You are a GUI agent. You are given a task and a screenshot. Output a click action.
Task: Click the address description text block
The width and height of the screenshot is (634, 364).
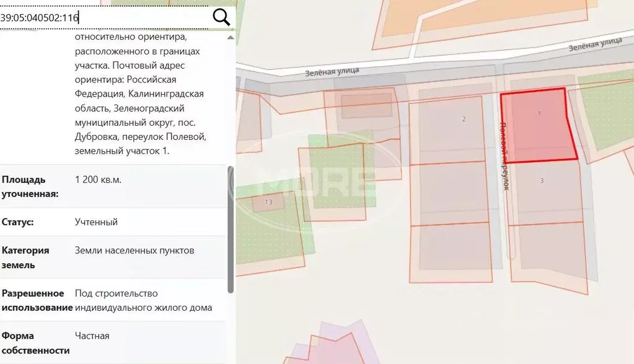pyautogui.click(x=140, y=93)
